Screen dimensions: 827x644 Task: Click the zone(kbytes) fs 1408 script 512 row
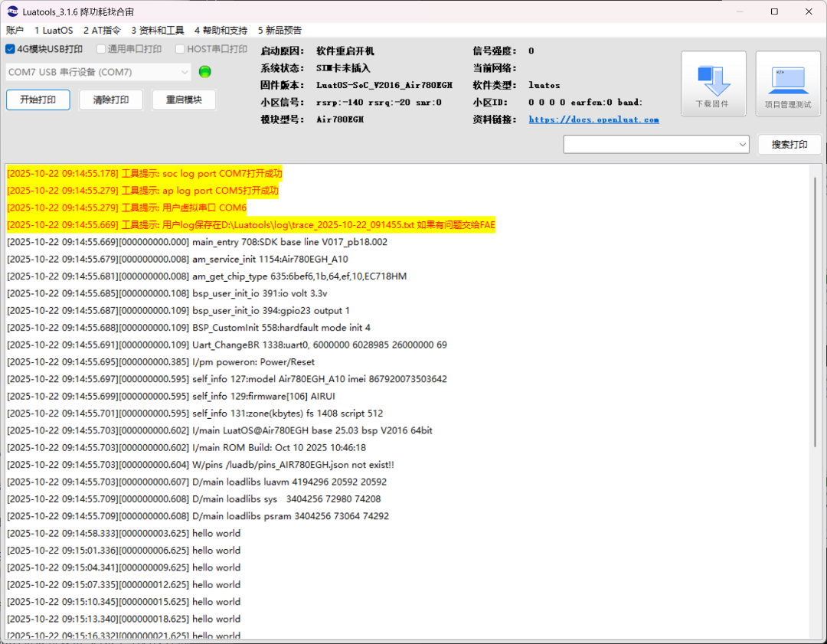pyautogui.click(x=195, y=414)
